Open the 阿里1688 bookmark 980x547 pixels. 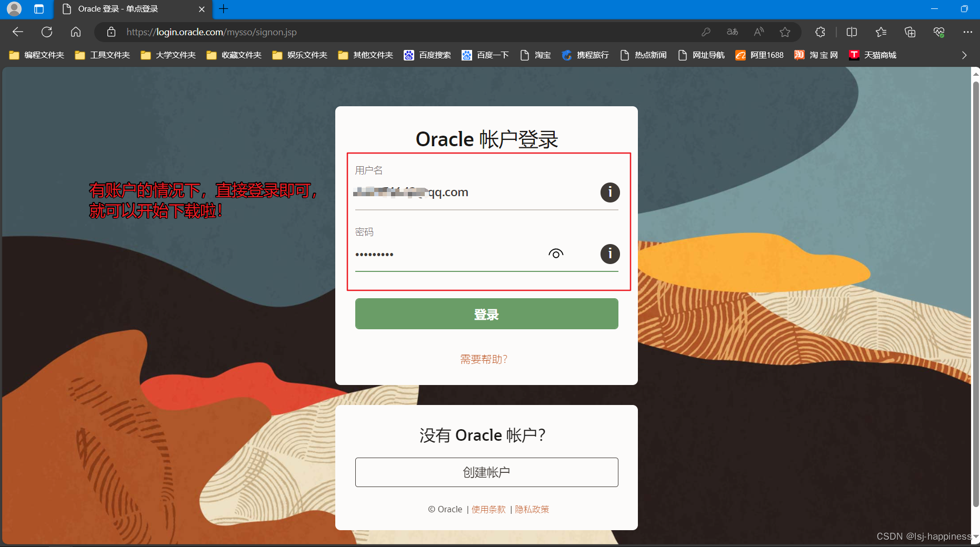click(x=759, y=55)
